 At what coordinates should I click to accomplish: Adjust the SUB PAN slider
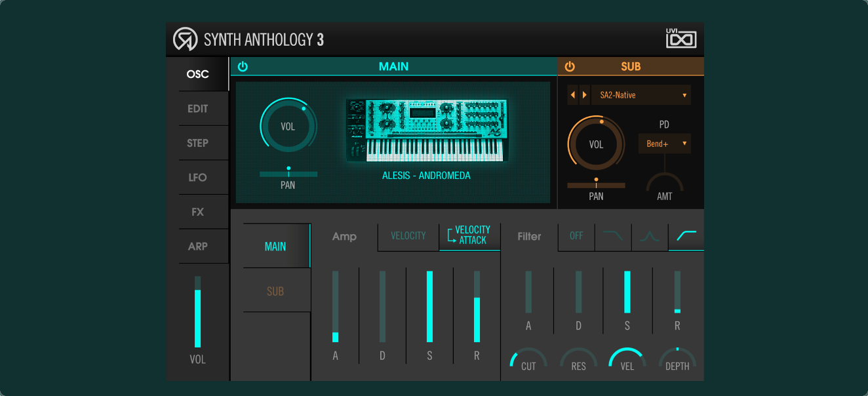point(596,185)
